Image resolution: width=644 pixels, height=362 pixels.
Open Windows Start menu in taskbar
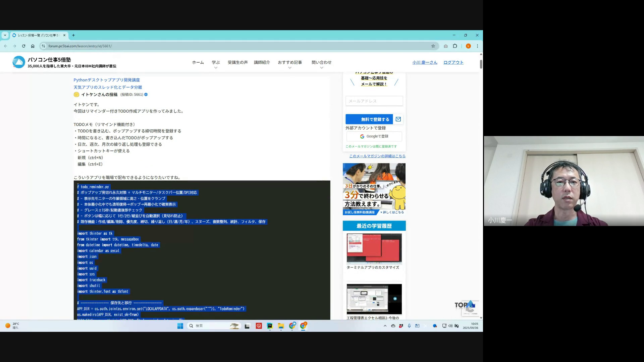[180, 326]
